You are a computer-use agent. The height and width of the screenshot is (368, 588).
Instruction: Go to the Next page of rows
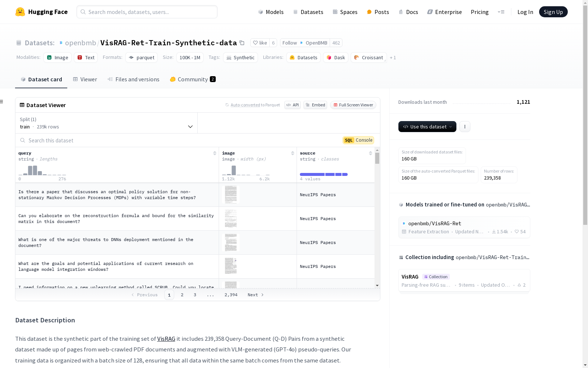tap(256, 295)
